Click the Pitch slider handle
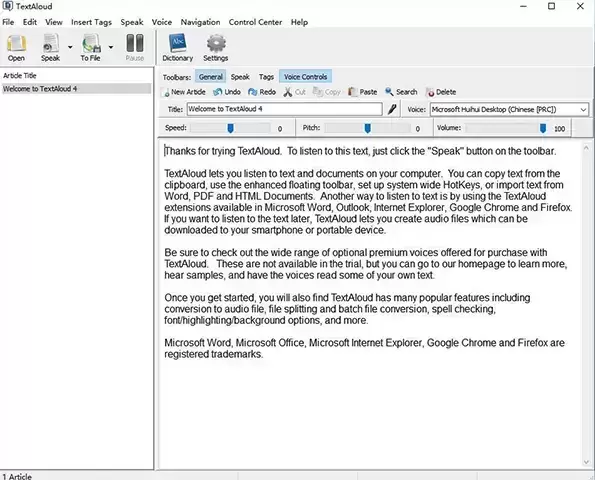The image size is (595, 480). click(367, 128)
